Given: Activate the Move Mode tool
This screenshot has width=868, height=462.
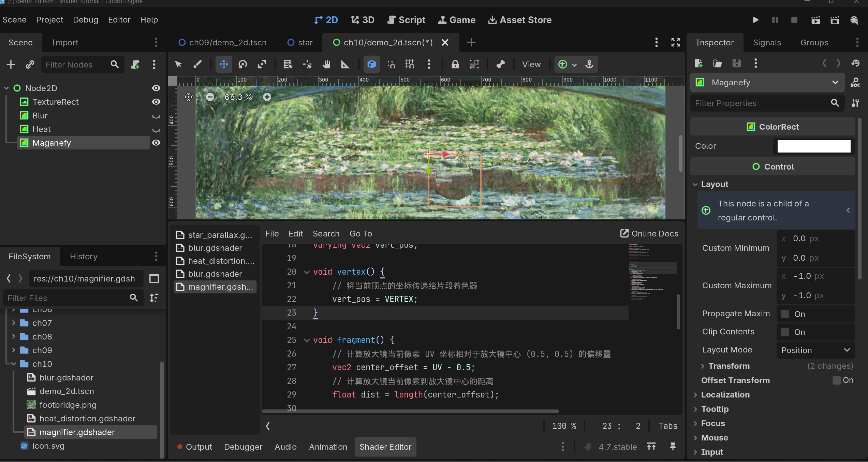Looking at the screenshot, I should click(x=224, y=64).
